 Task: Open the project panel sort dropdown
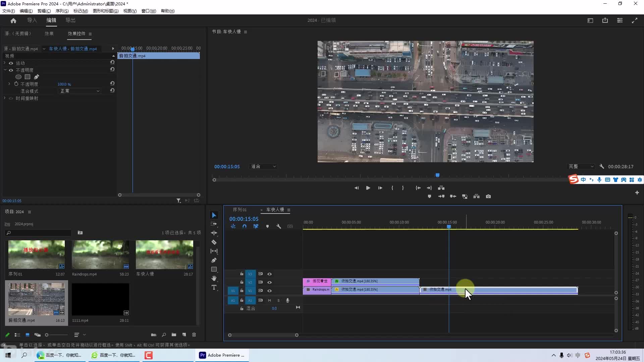pos(79,335)
